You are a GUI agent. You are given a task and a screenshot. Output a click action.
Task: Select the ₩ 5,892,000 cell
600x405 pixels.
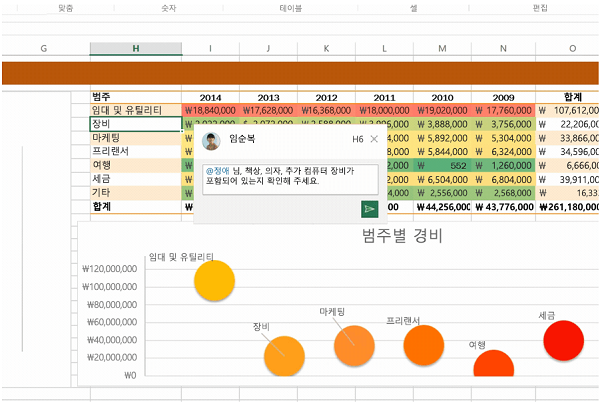[442, 138]
